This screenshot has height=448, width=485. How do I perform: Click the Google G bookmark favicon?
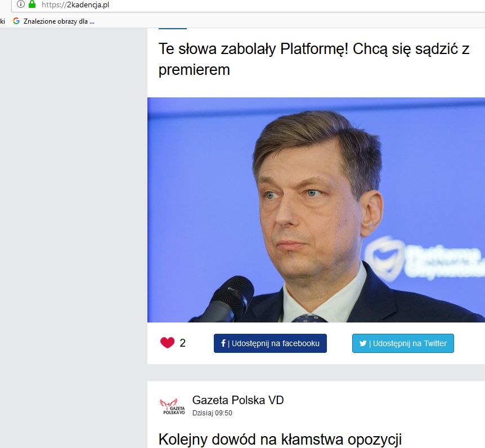click(16, 21)
